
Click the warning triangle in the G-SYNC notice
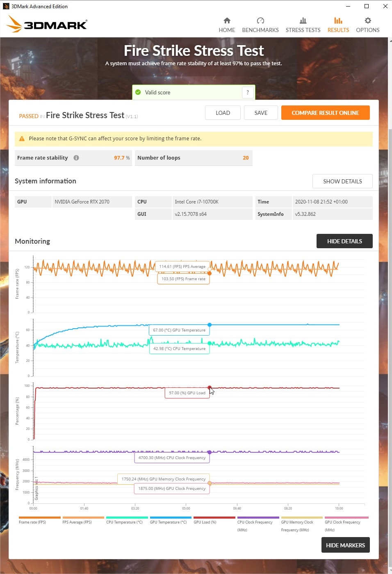(21, 139)
